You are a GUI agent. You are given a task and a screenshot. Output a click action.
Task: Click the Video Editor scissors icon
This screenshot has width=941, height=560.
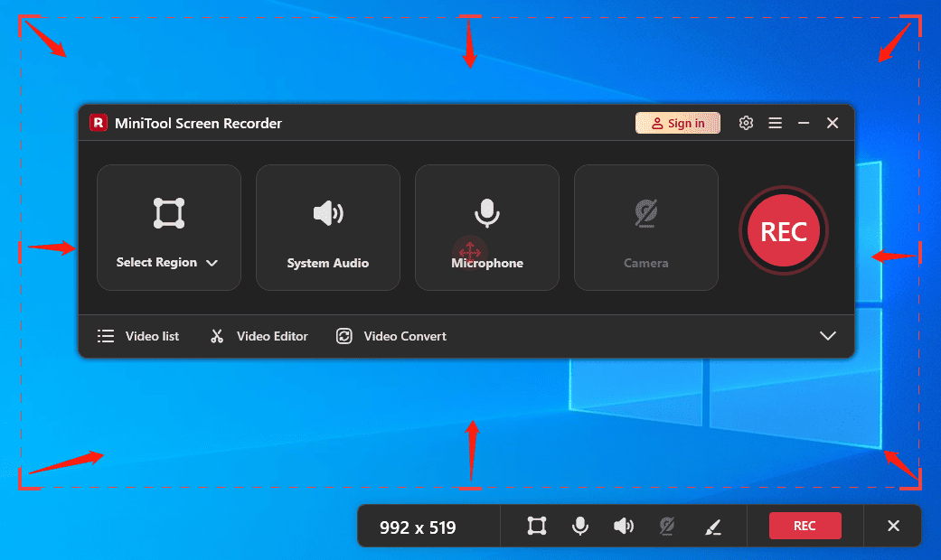[x=217, y=335]
